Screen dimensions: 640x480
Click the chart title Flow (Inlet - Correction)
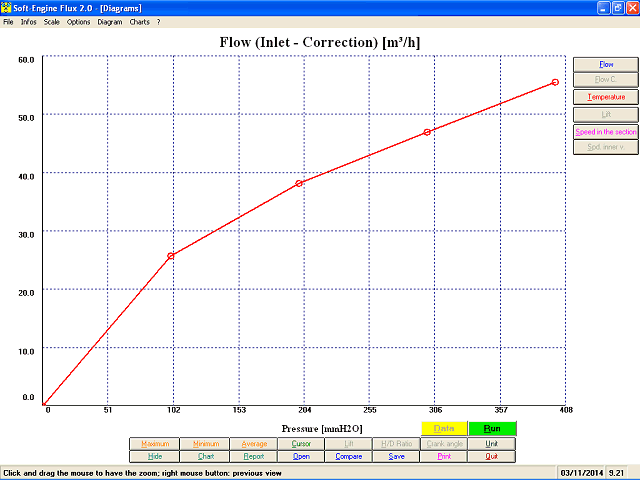(x=320, y=42)
